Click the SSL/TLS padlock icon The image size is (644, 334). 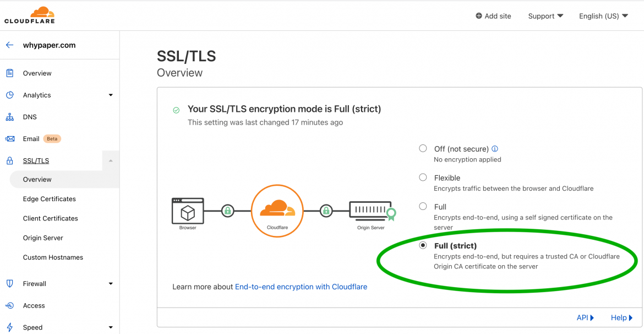tap(11, 160)
